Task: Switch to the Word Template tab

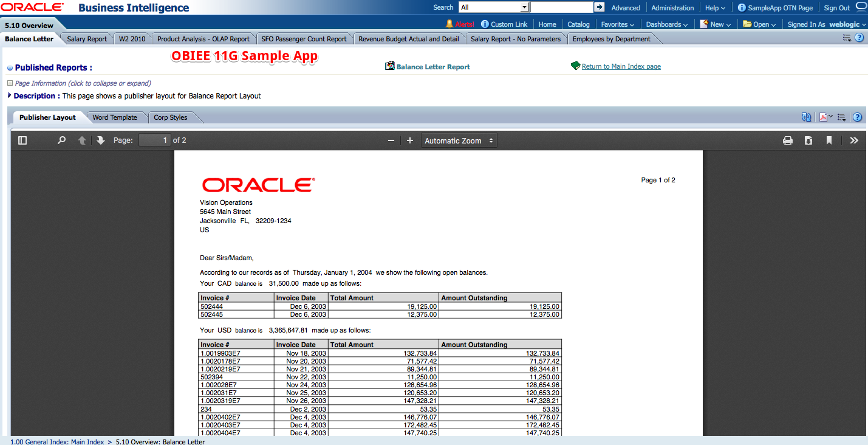Action: click(x=115, y=117)
